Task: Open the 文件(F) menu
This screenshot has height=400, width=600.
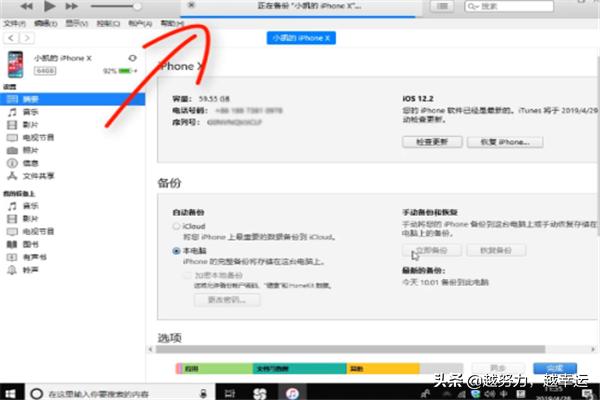Action: [x=14, y=24]
